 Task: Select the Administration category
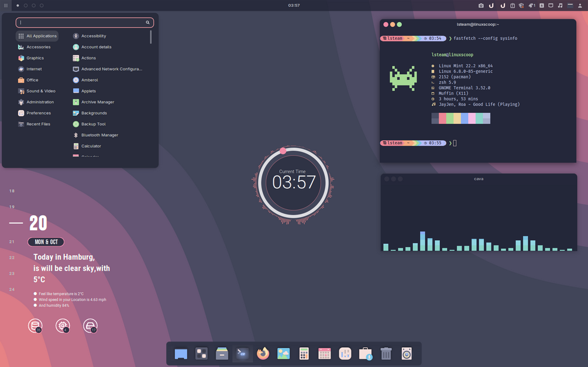pyautogui.click(x=36, y=102)
